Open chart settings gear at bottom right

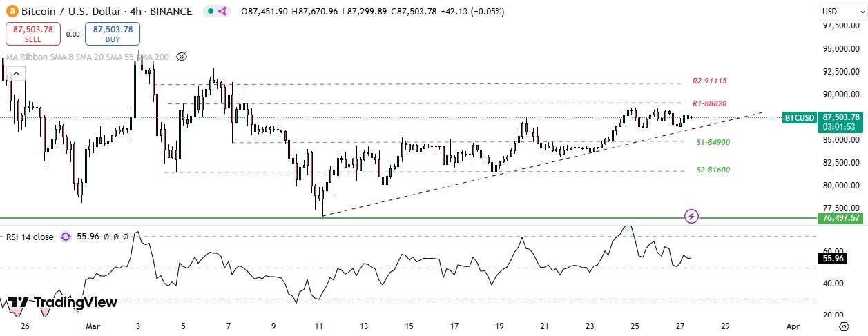point(844,326)
